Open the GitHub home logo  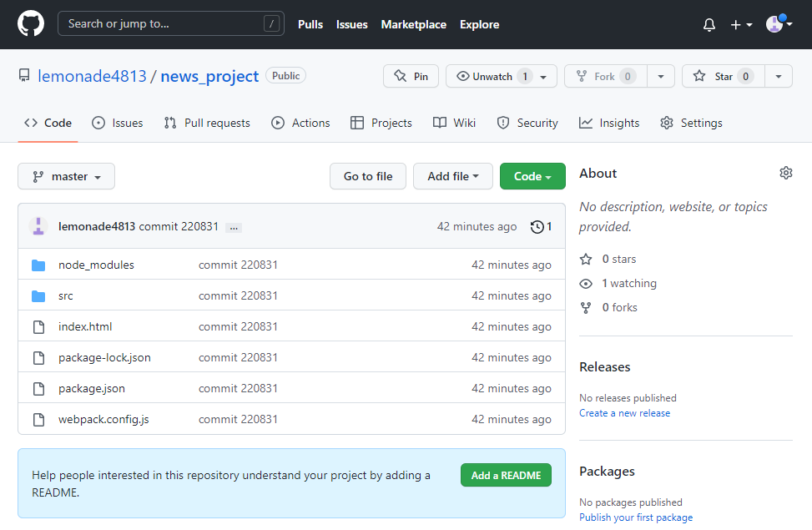(x=31, y=24)
